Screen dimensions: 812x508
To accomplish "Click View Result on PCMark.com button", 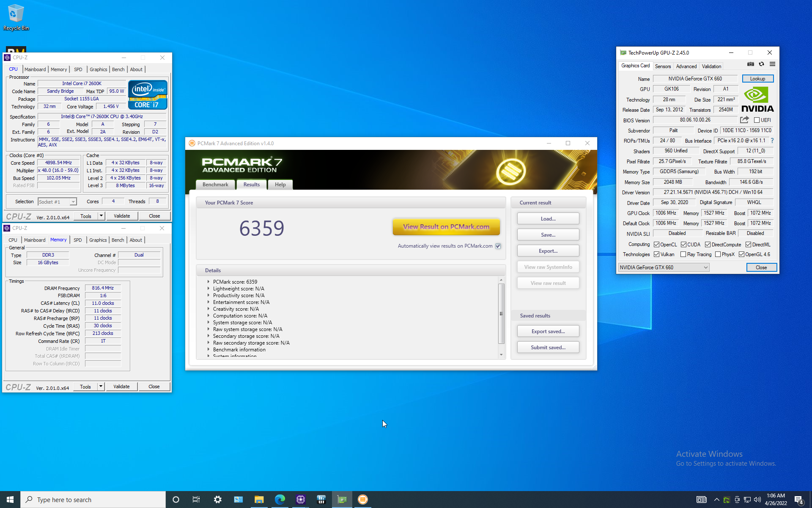I will pyautogui.click(x=446, y=226).
